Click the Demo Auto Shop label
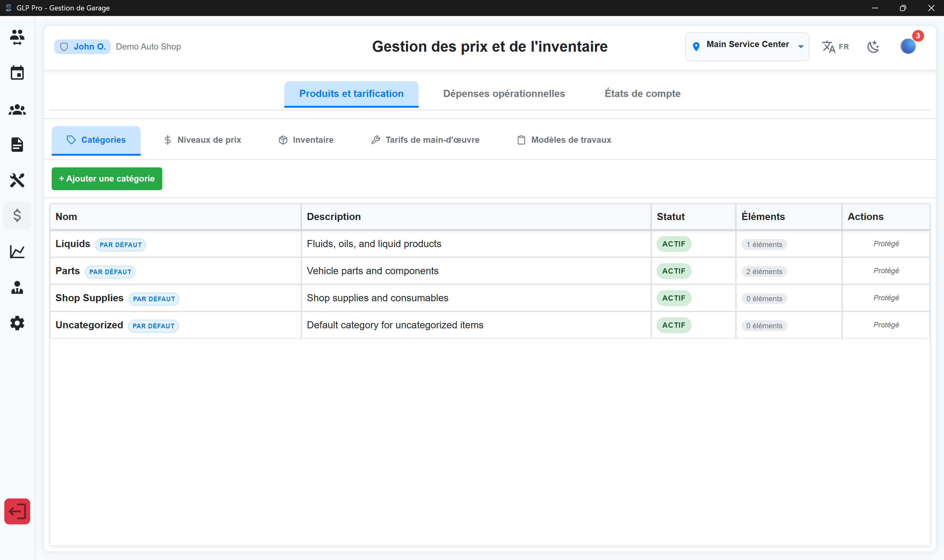This screenshot has height=560, width=944. click(x=148, y=47)
